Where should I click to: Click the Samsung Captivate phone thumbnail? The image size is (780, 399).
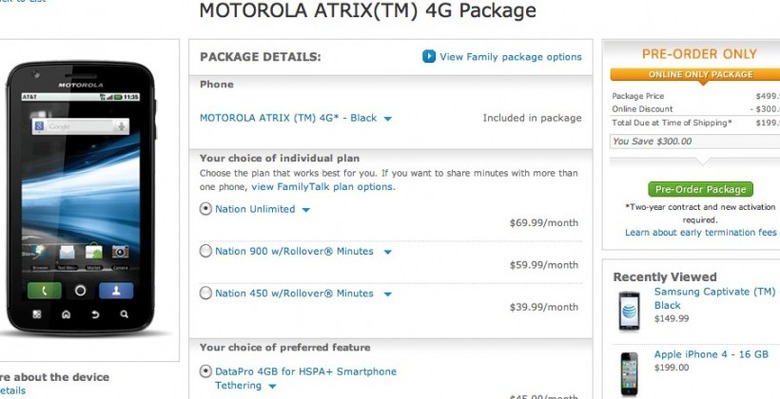(x=629, y=311)
